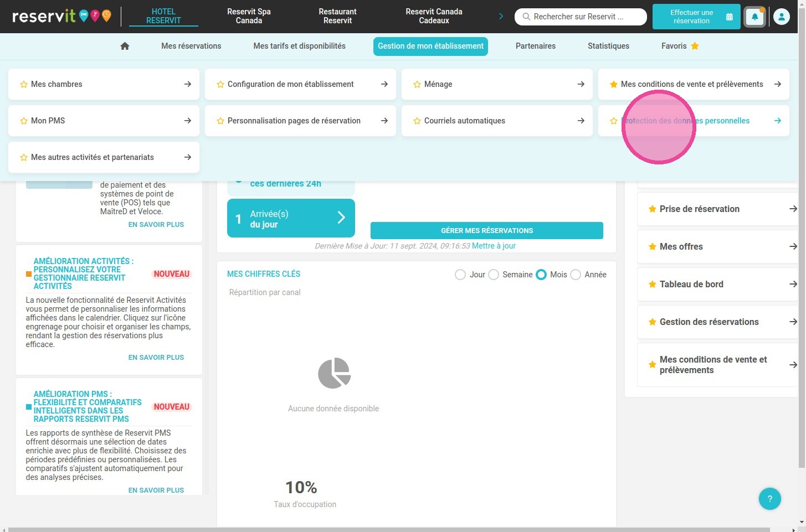
Task: Click the arrow on Courriels automatiques card
Action: tap(581, 121)
